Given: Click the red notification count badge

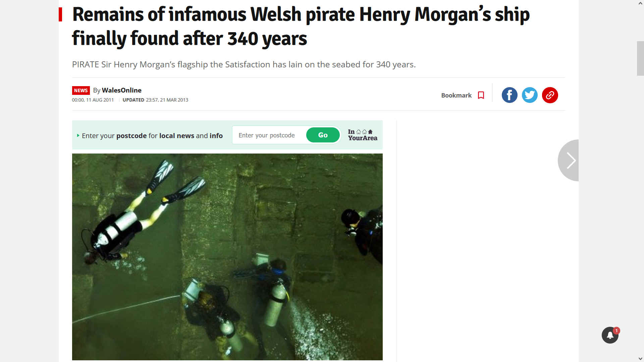Looking at the screenshot, I should tap(616, 331).
